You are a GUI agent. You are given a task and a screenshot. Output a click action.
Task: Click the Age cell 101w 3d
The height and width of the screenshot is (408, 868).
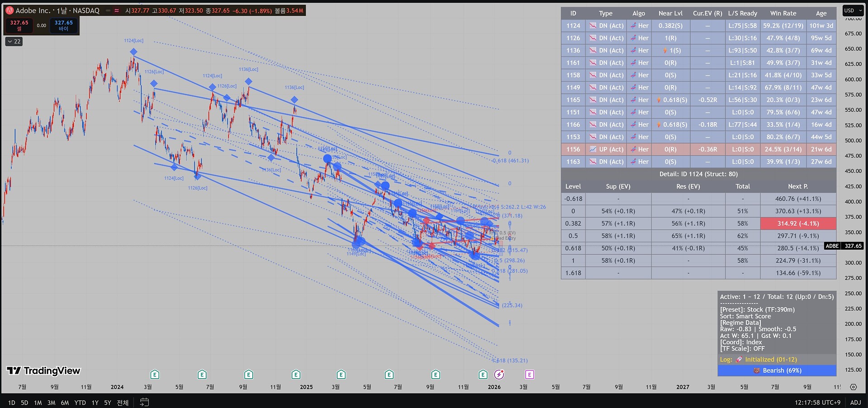(x=821, y=26)
